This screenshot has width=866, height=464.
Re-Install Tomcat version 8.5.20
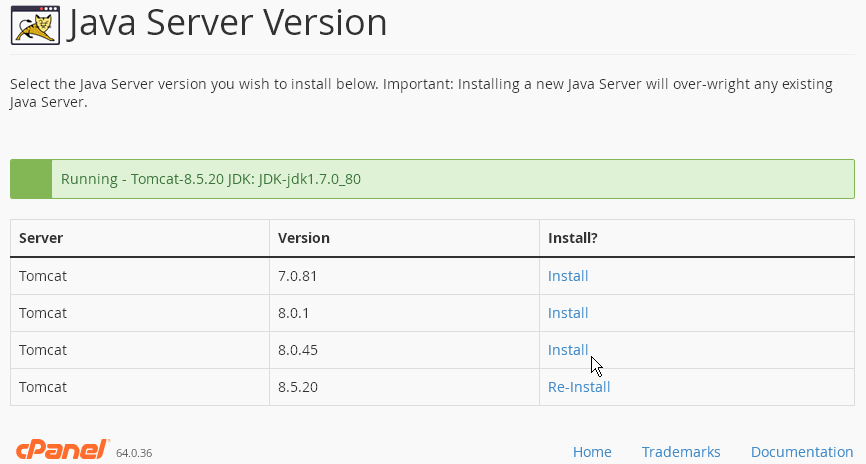[x=579, y=387]
